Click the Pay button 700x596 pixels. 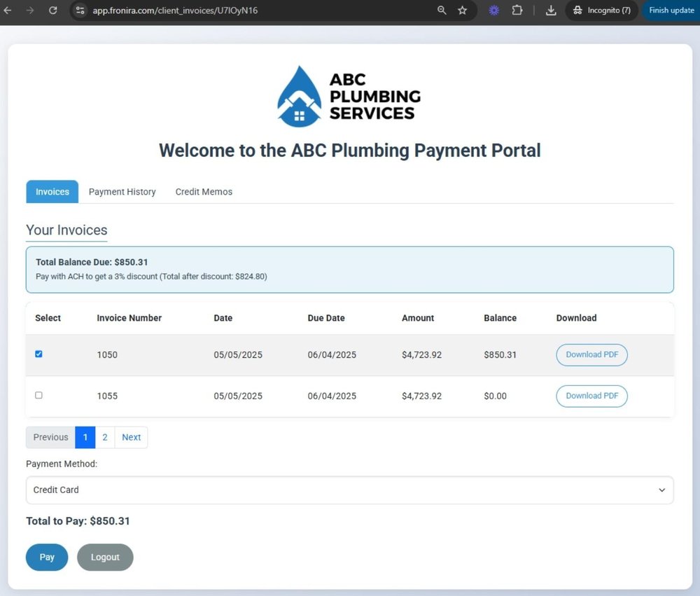tap(47, 557)
